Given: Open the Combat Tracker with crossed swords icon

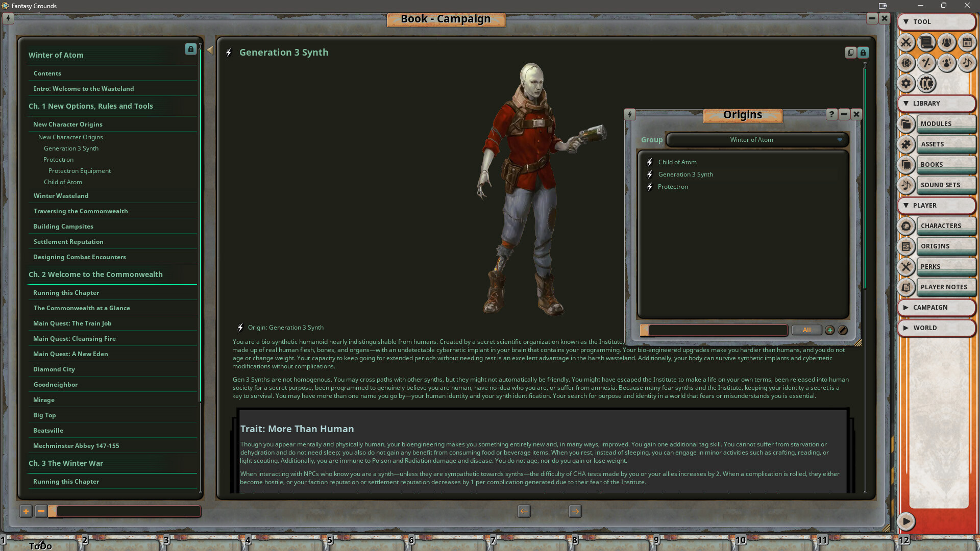Looking at the screenshot, I should tap(906, 43).
